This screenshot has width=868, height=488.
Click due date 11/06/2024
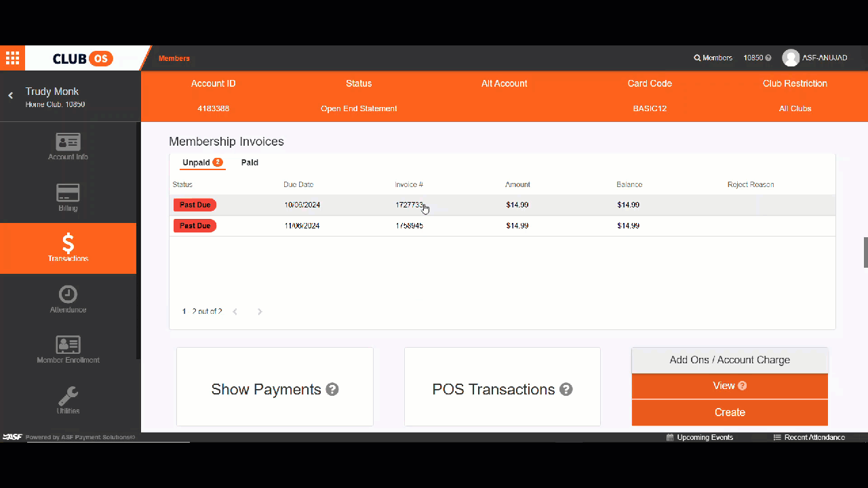(x=302, y=226)
